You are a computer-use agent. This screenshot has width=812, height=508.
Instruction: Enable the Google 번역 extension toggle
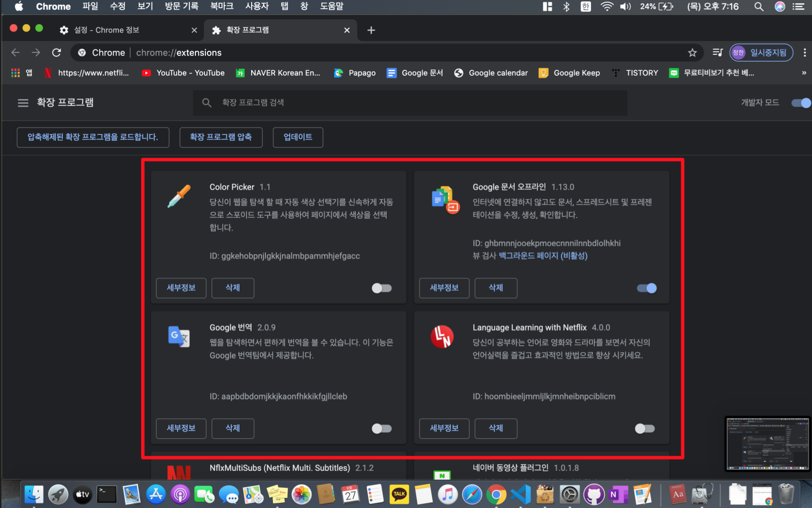point(381,428)
